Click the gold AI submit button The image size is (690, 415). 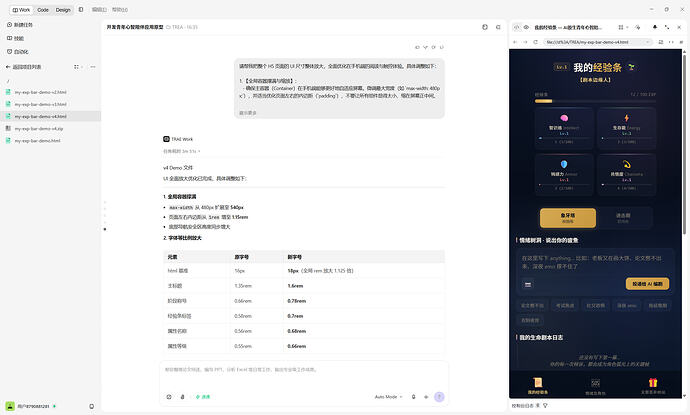click(647, 284)
